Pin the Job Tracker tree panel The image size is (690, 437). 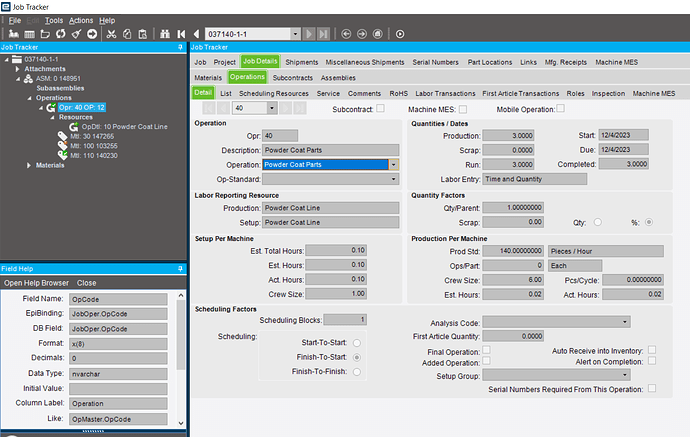(x=179, y=47)
